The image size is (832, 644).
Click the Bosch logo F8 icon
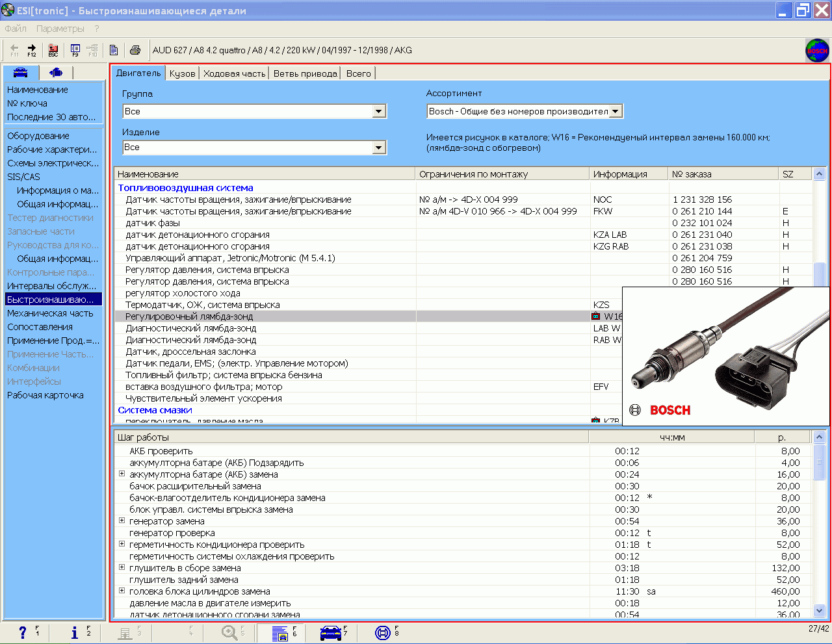tap(386, 632)
